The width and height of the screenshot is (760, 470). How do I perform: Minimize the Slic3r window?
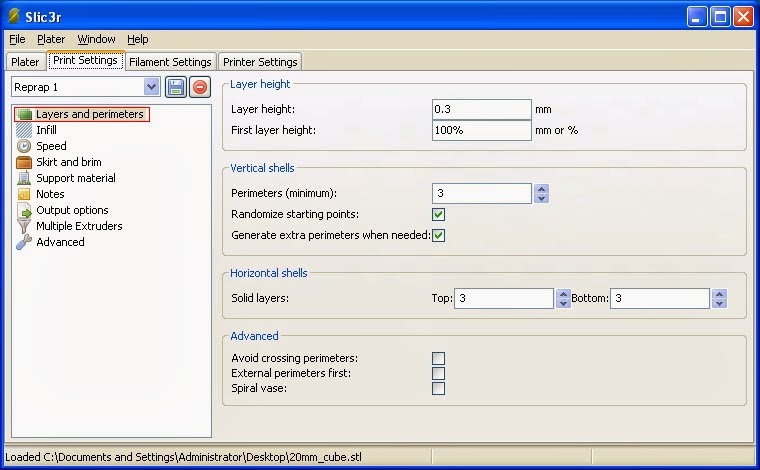click(697, 17)
